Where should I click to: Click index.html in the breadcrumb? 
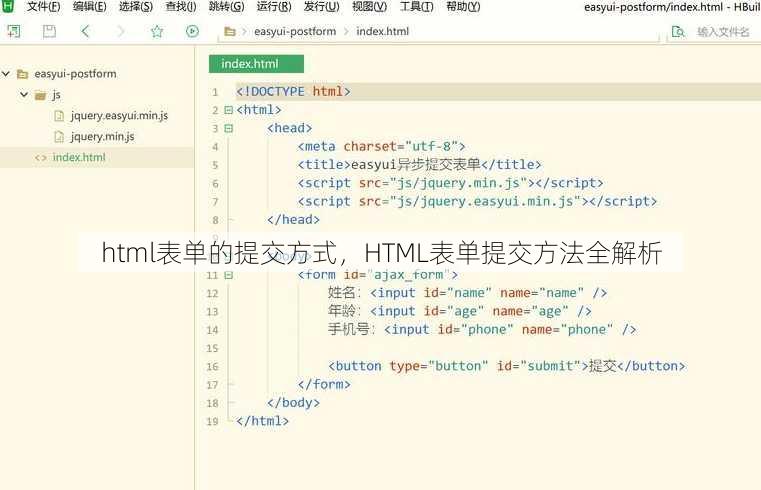[x=382, y=32]
